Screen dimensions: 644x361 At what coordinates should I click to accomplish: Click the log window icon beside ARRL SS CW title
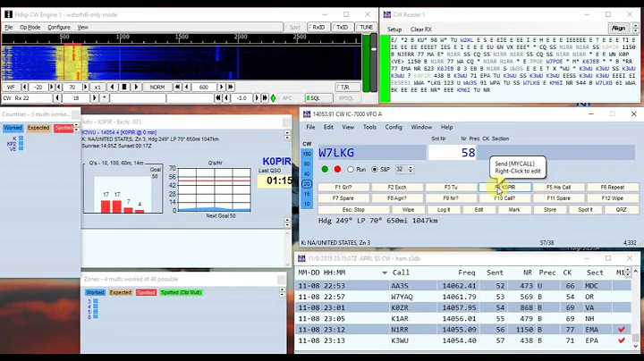point(301,258)
